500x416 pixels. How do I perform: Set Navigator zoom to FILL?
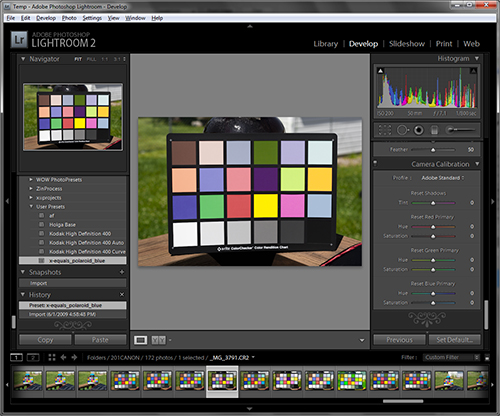(91, 59)
